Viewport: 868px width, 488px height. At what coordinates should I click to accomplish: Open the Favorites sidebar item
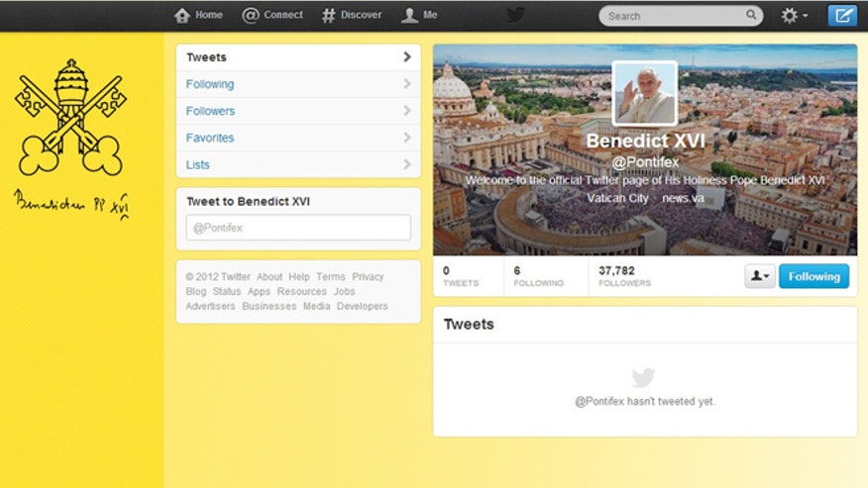pos(298,138)
